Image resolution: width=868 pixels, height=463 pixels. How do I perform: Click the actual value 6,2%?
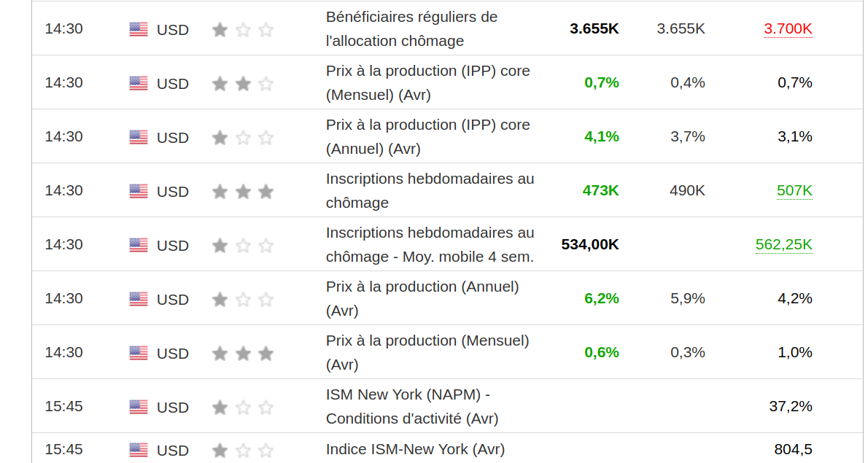[601, 298]
